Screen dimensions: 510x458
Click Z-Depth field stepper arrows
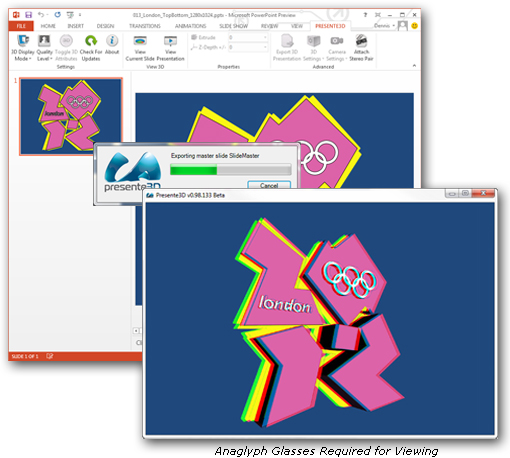pos(265,47)
